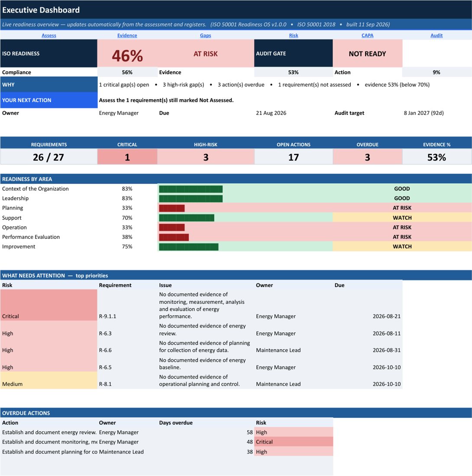Select the 58 days overdue value
The width and height of the screenshot is (472, 476).
[250, 432]
